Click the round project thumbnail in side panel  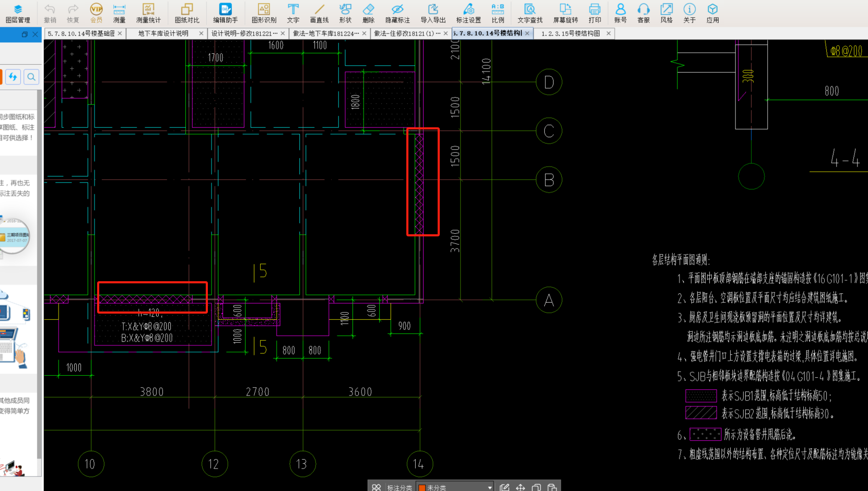point(14,236)
